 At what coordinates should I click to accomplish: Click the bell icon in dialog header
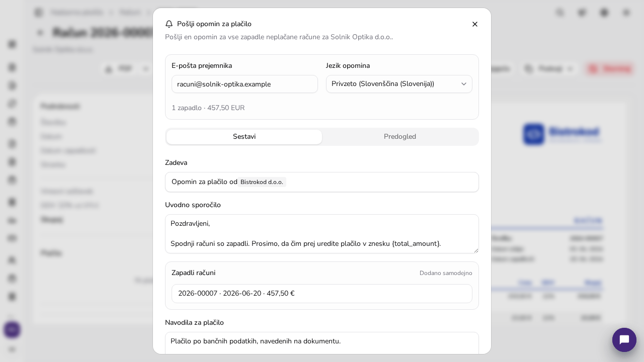pyautogui.click(x=169, y=24)
